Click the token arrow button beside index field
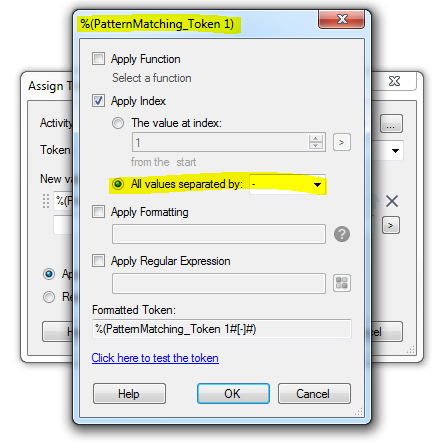This screenshot has height=443, width=434. [342, 142]
